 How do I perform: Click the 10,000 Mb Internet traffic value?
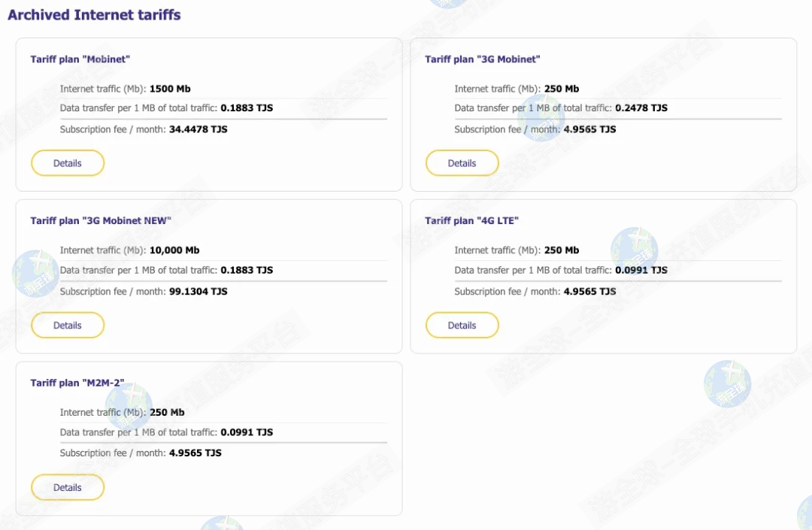(x=174, y=250)
